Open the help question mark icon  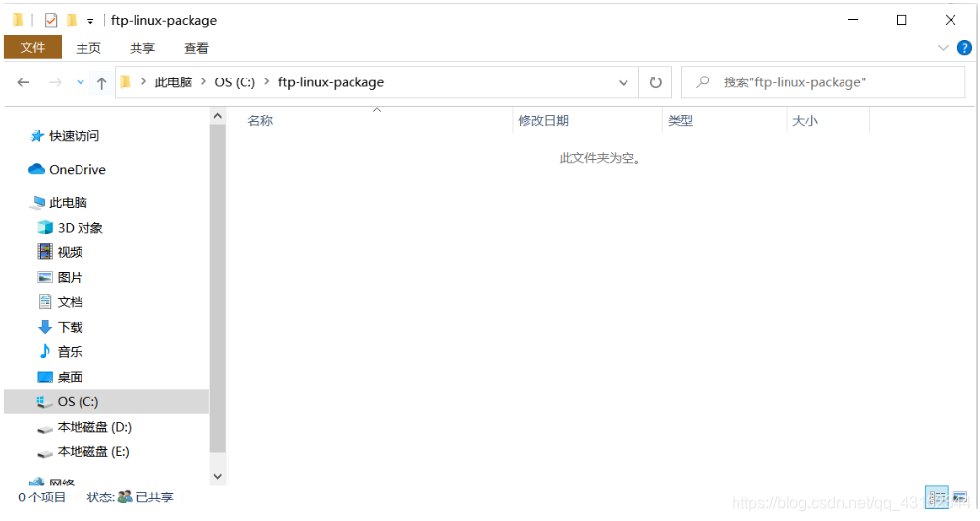pyautogui.click(x=964, y=47)
